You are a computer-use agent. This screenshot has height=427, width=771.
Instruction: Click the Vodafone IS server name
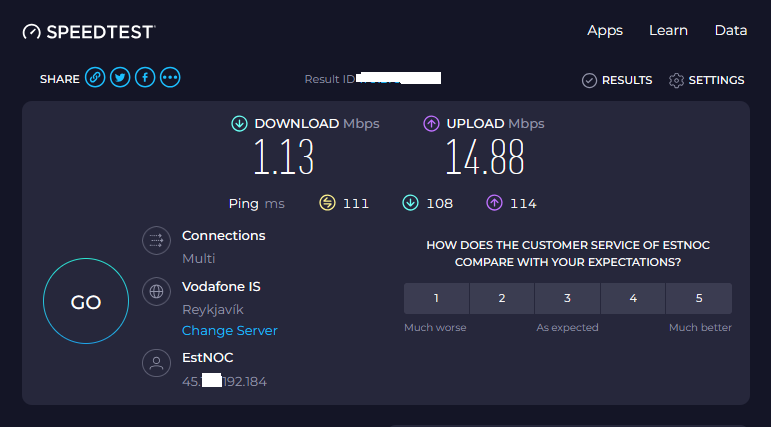[221, 287]
